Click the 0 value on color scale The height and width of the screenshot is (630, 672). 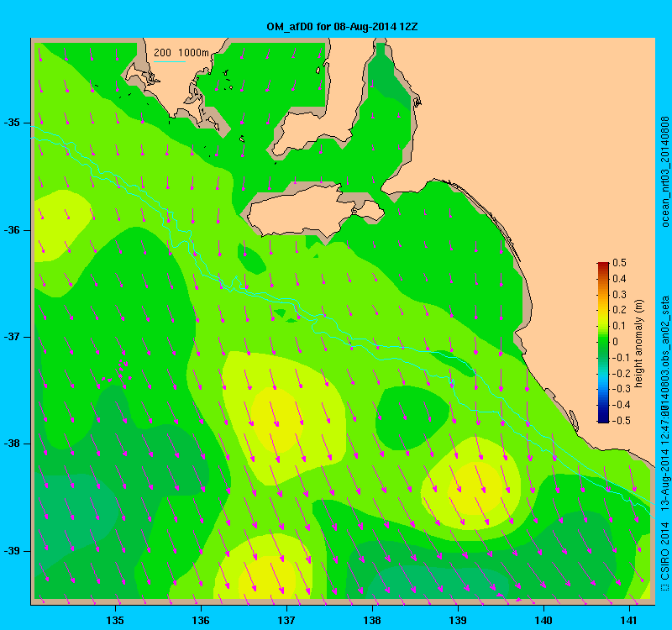[x=616, y=342]
